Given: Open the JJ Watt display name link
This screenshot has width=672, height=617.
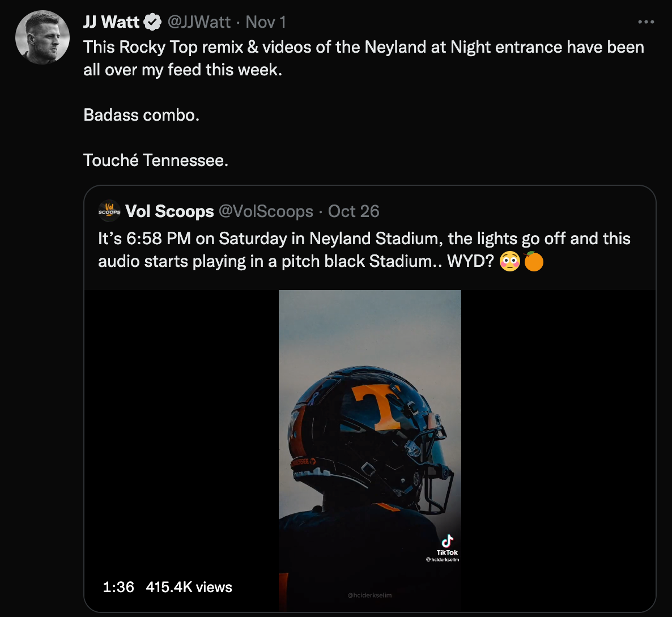Looking at the screenshot, I should (x=111, y=22).
